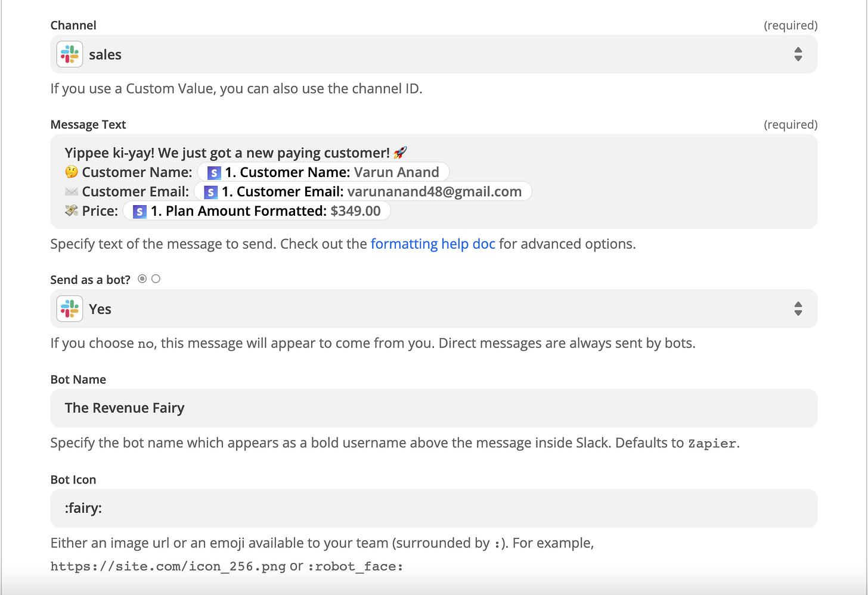
Task: Select the second Send as a bot radio
Action: [156, 278]
